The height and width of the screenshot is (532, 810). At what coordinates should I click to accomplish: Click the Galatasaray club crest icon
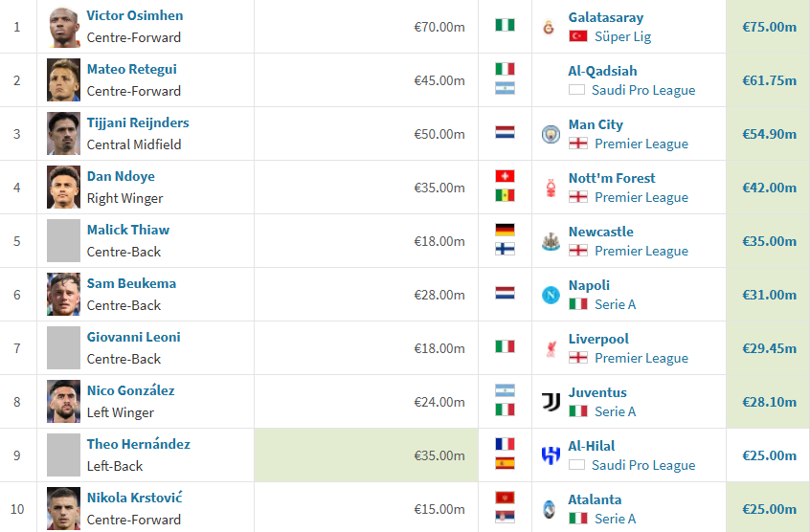[x=549, y=28]
